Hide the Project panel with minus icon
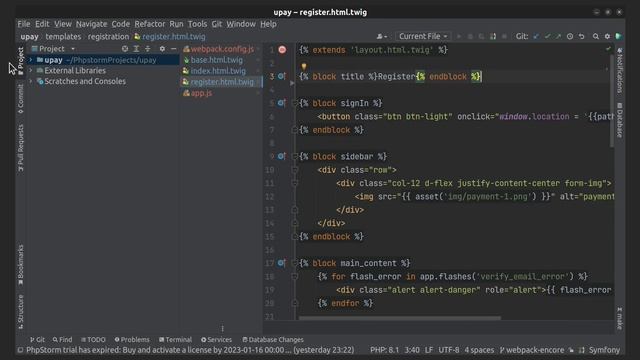The image size is (640, 360). click(173, 49)
